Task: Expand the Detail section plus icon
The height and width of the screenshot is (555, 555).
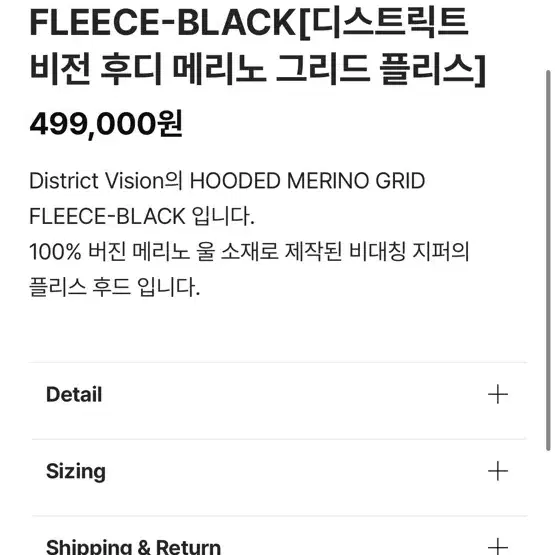Action: point(498,394)
